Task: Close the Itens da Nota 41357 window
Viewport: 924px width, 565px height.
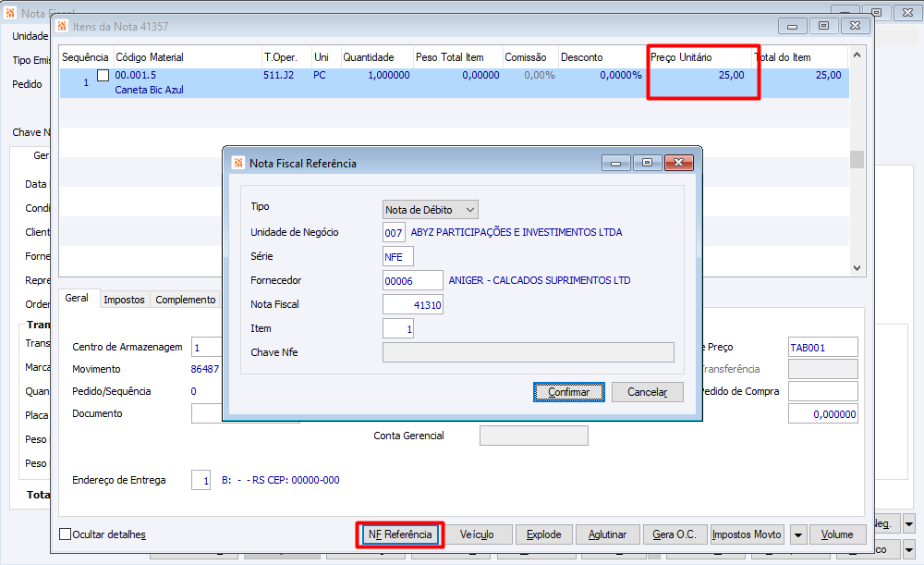Action: click(855, 26)
